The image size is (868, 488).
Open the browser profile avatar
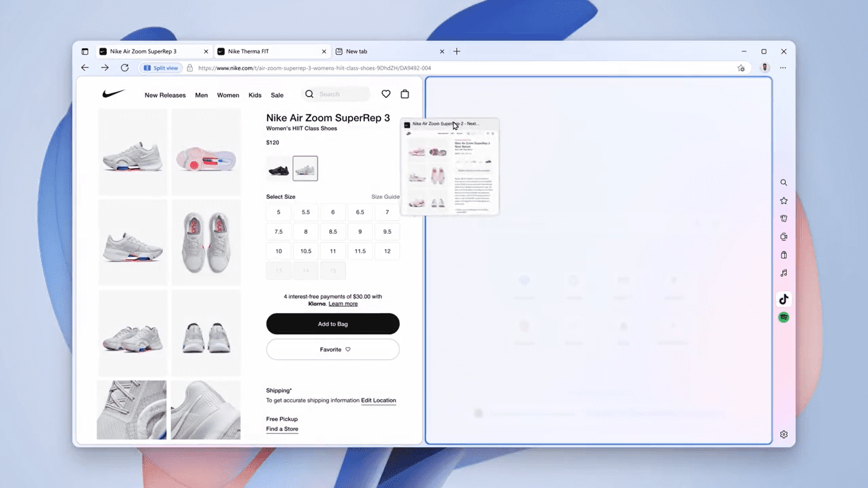(x=765, y=68)
